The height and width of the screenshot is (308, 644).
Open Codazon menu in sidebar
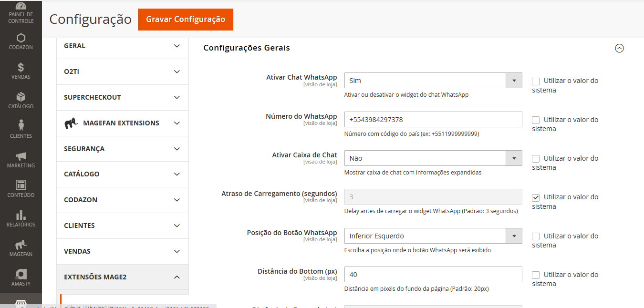(21, 41)
